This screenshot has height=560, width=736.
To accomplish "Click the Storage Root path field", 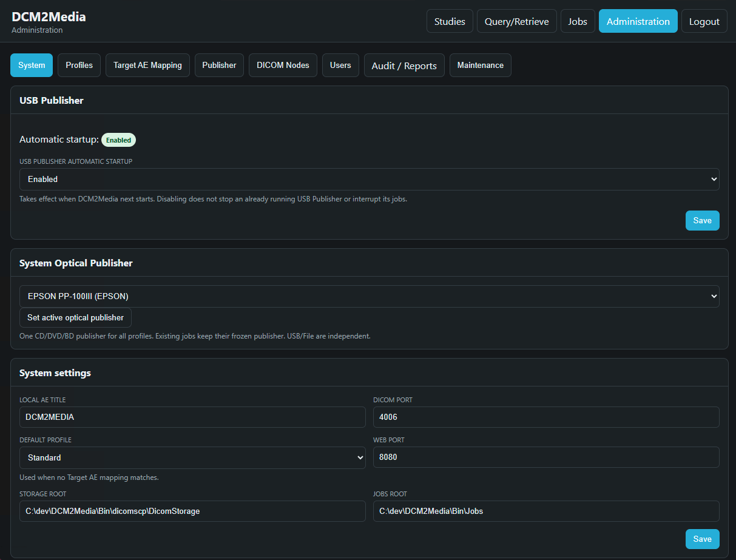I will pos(192,511).
